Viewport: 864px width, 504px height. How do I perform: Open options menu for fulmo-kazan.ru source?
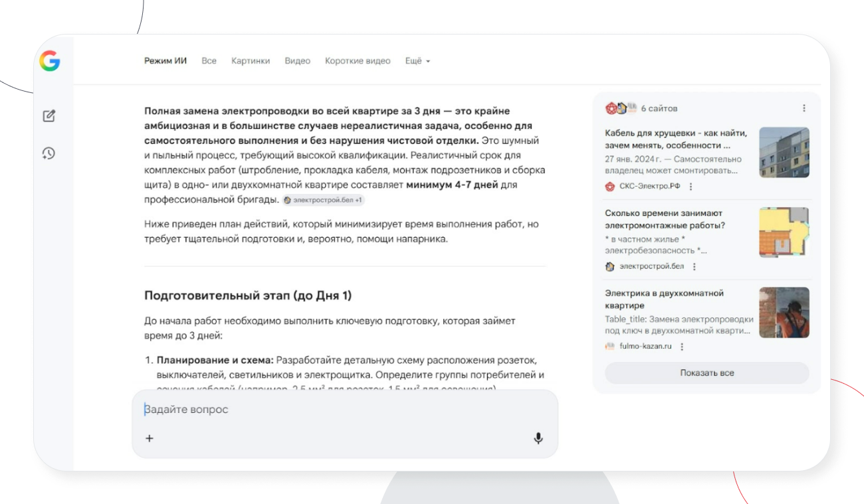point(682,347)
